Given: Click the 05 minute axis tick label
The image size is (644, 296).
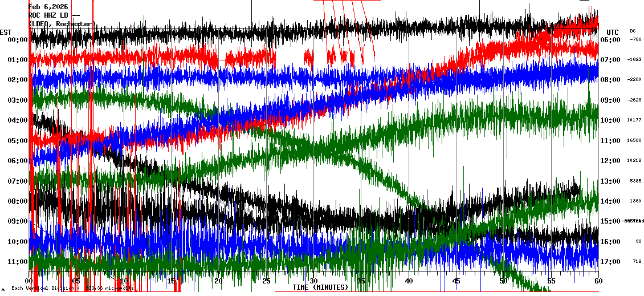Looking at the screenshot, I should (x=76, y=281).
